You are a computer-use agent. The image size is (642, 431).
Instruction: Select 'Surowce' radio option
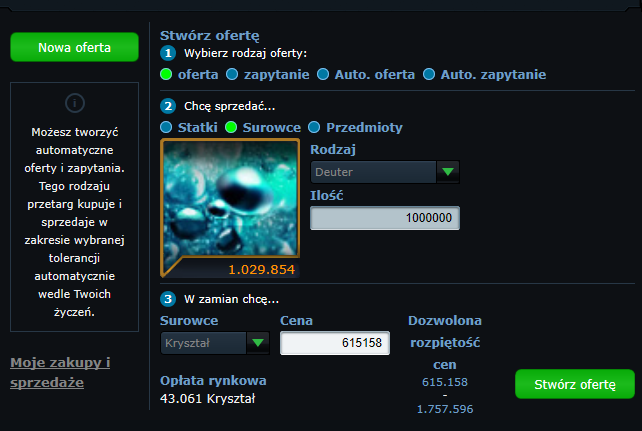[x=231, y=127]
